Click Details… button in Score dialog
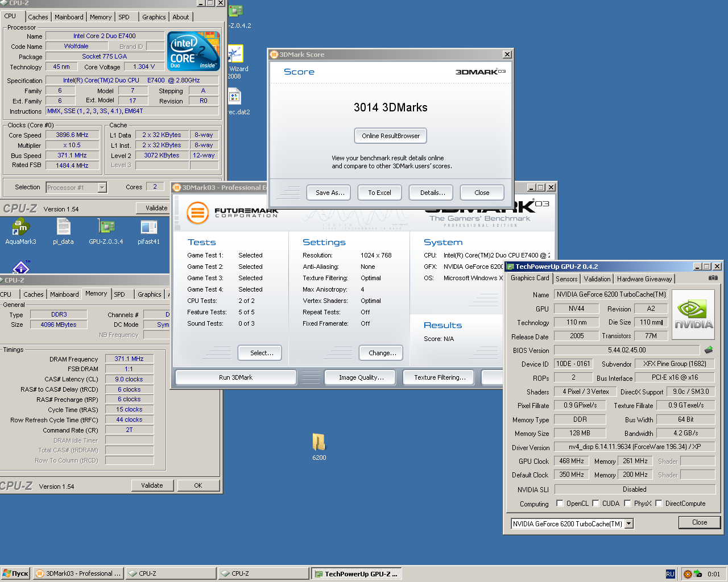Image resolution: width=728 pixels, height=582 pixels. (432, 193)
